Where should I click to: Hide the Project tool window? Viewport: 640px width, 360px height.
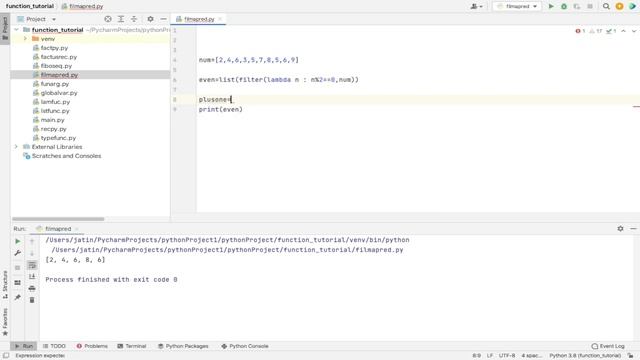163,19
